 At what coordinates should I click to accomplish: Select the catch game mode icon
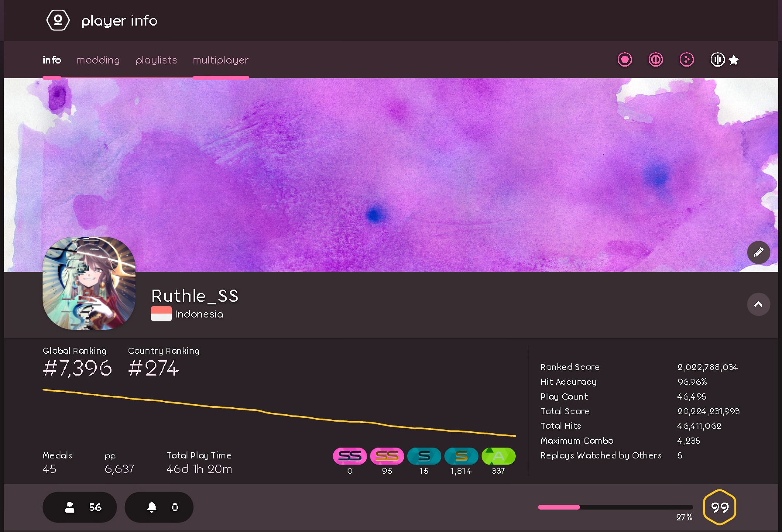686,60
